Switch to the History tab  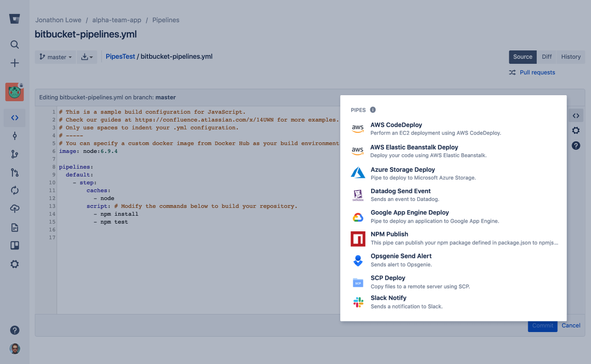(x=571, y=57)
